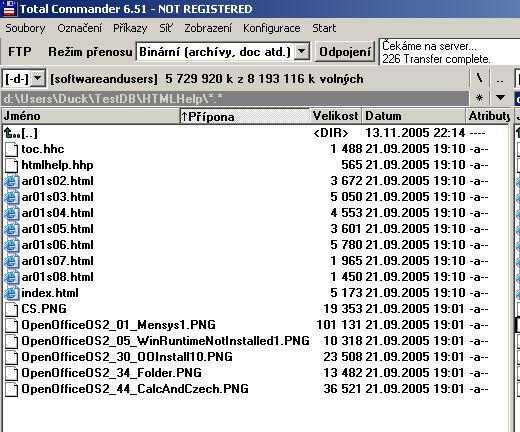
Task: Click the parent directory up-arrow icon
Action: 12,133
